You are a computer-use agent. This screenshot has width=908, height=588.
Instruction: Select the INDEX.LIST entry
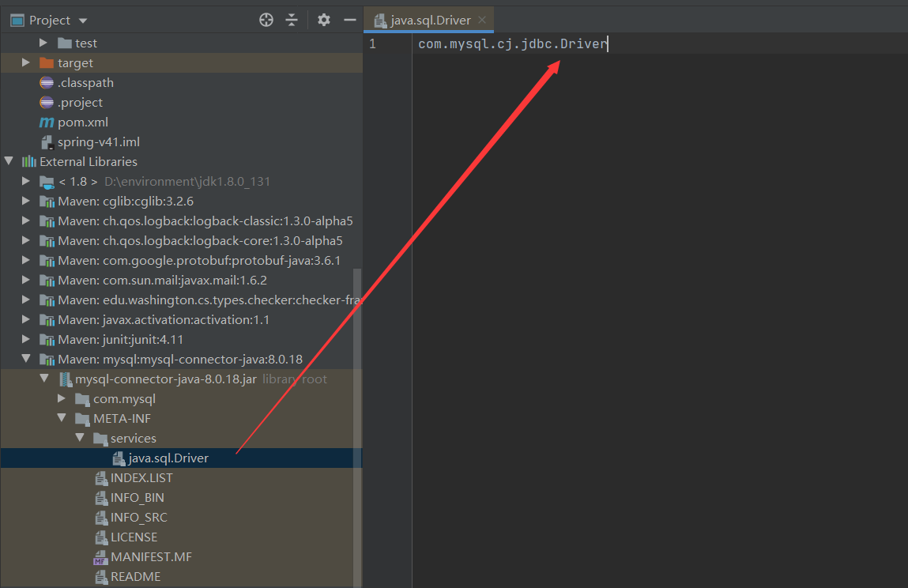click(141, 478)
